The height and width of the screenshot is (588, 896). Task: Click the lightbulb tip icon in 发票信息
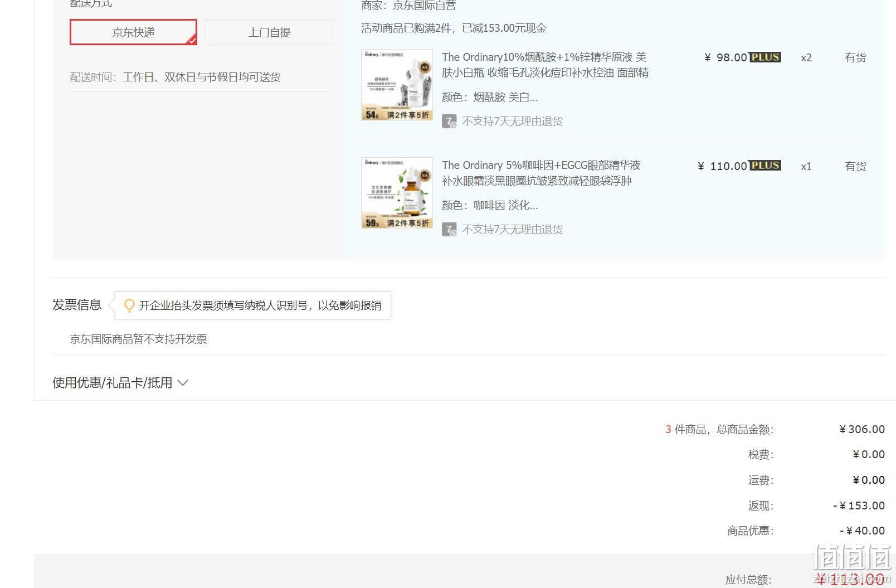click(129, 305)
